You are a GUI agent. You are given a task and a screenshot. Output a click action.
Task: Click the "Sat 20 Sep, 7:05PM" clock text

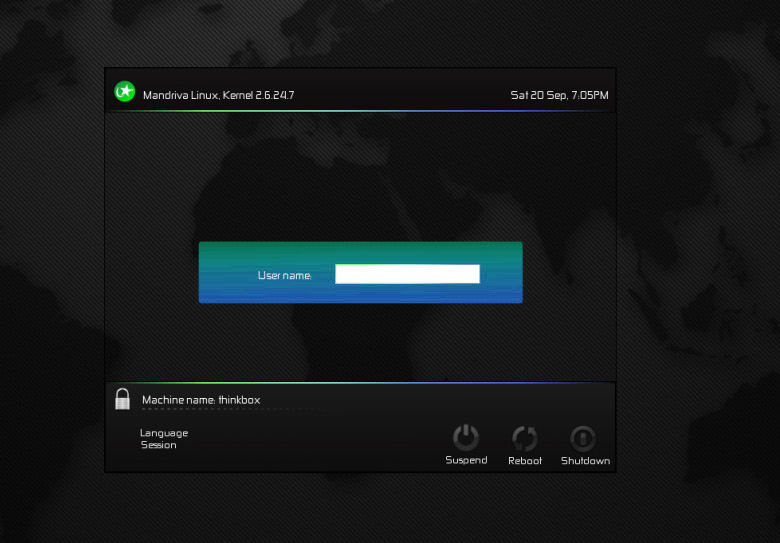tap(560, 95)
